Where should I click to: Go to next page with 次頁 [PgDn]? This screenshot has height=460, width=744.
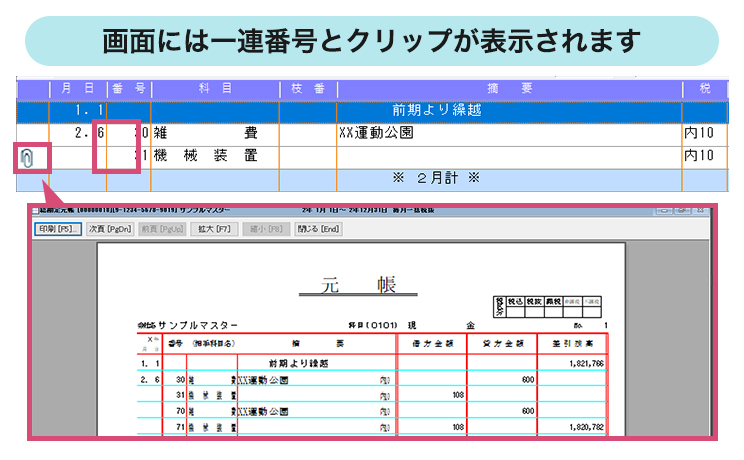point(108,228)
